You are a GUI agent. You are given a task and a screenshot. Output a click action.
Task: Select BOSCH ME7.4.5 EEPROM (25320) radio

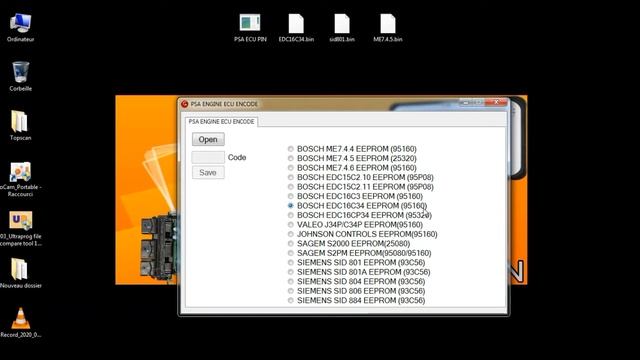(291, 158)
